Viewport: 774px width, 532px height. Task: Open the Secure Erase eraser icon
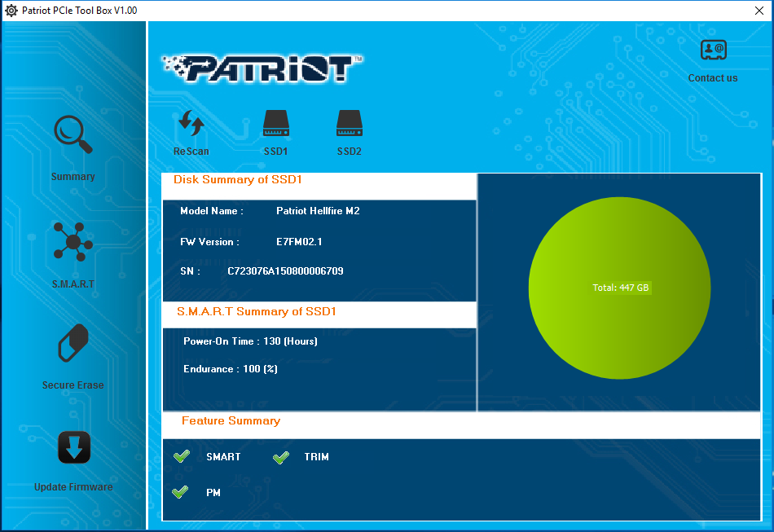[73, 344]
